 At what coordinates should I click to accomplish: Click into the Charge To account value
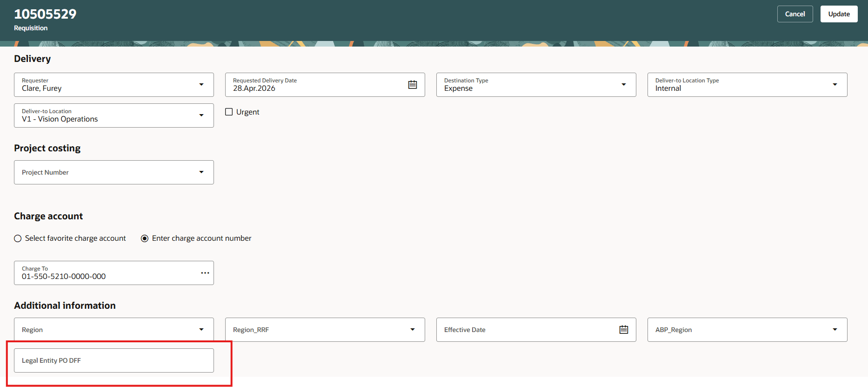tap(64, 277)
